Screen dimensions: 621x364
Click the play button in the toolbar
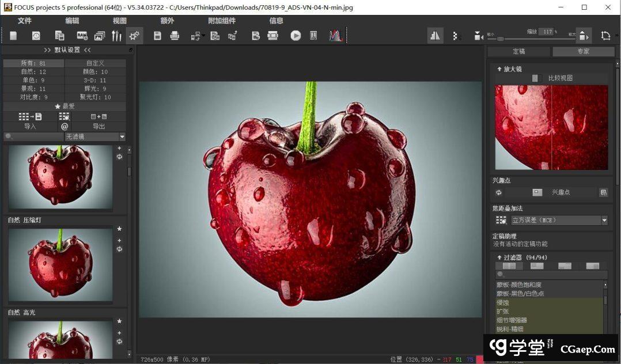click(296, 36)
